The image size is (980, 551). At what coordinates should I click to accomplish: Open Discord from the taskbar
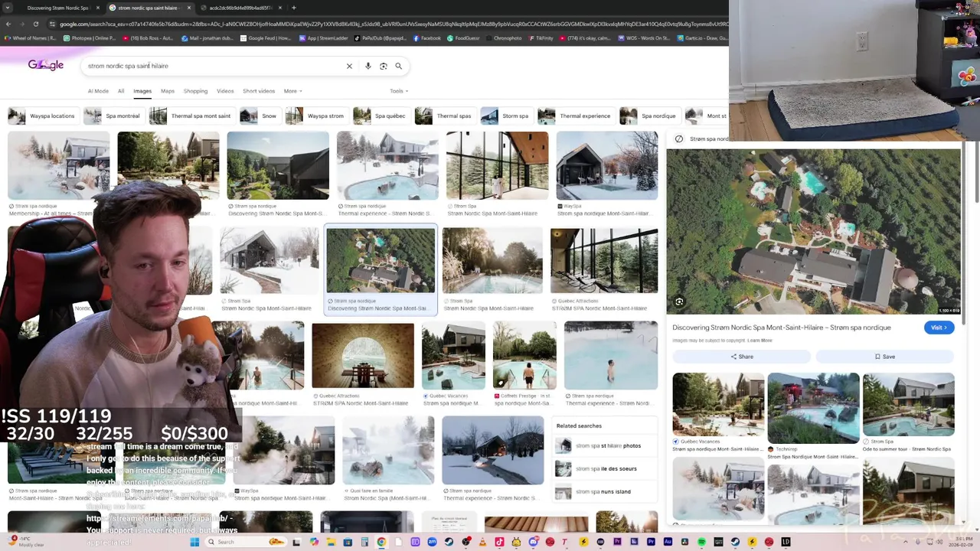(x=534, y=542)
